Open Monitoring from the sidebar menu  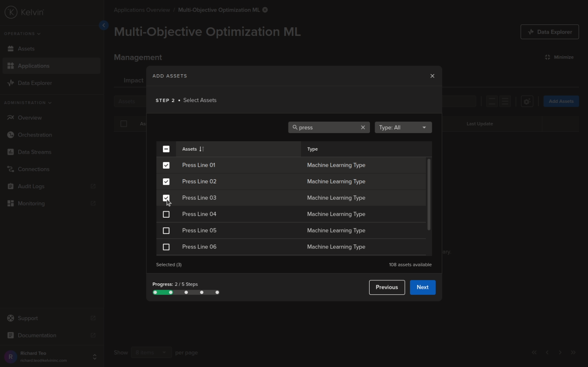31,204
